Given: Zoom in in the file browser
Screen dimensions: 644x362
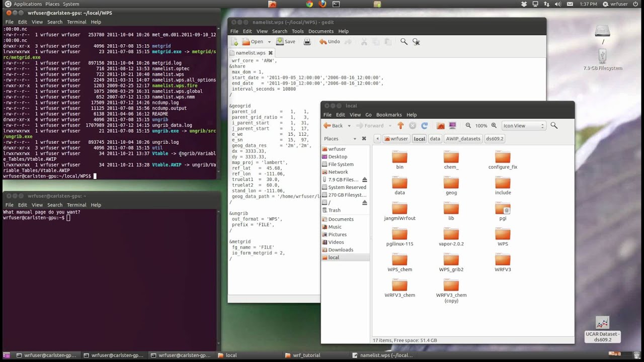Looking at the screenshot, I should [494, 126].
